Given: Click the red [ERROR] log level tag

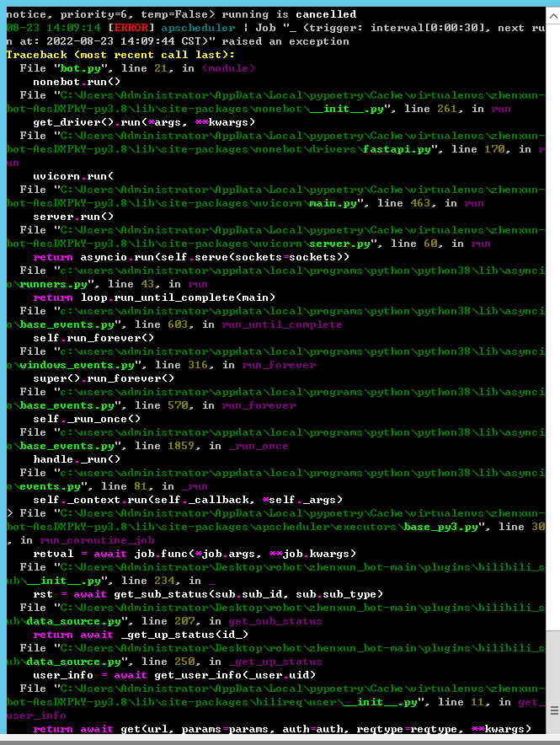Looking at the screenshot, I should [131, 28].
